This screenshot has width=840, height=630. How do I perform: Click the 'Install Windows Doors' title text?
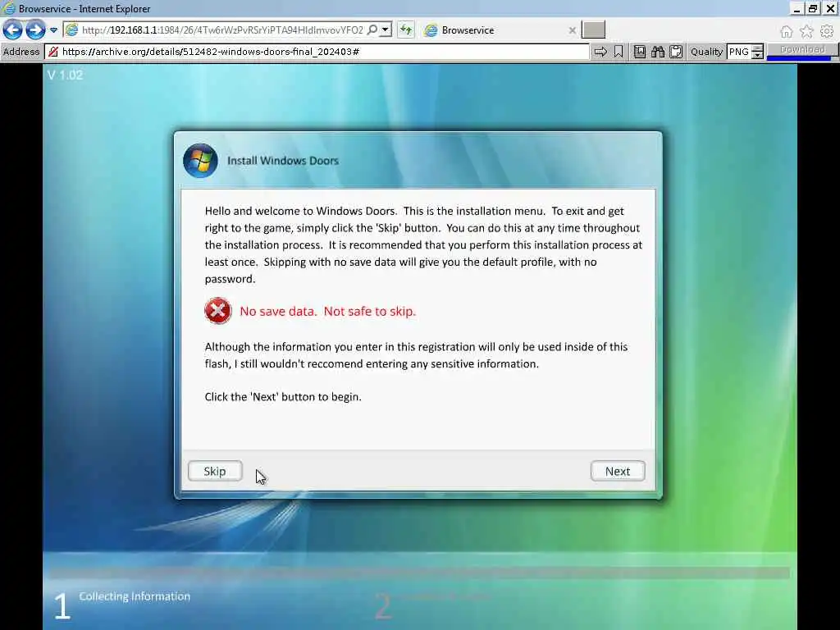[283, 161]
